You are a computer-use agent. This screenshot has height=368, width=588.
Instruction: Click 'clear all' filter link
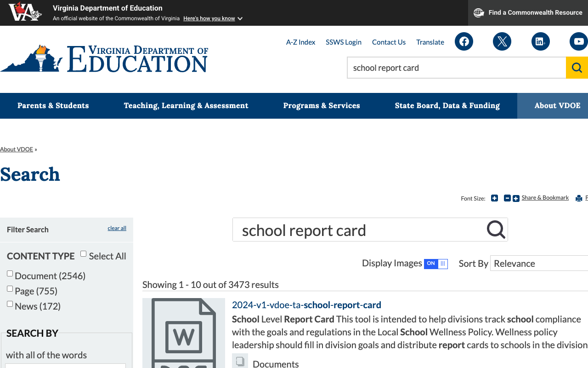(117, 228)
